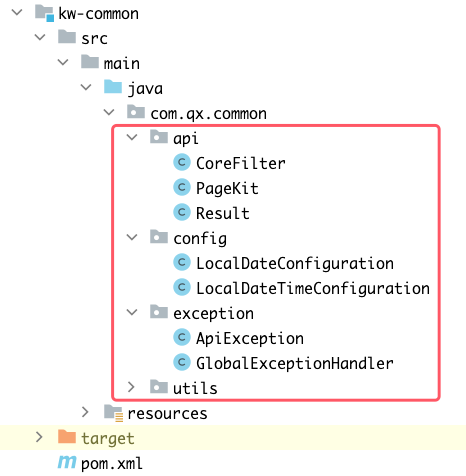
Task: Select the java label
Action: click(x=145, y=89)
